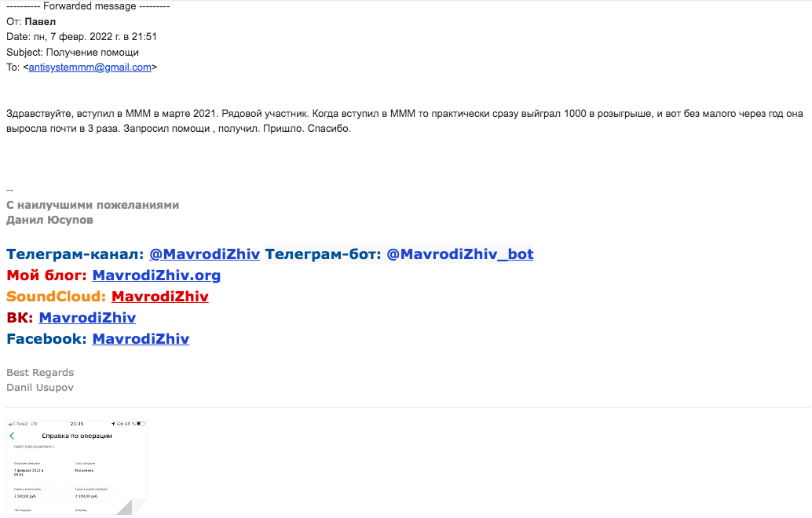Open the @MavrodiZhiv Telegram channel link
The image size is (812, 518).
click(204, 254)
